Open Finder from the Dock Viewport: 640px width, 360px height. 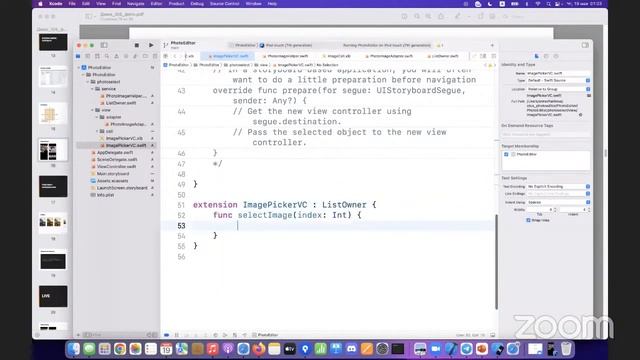pos(73,349)
